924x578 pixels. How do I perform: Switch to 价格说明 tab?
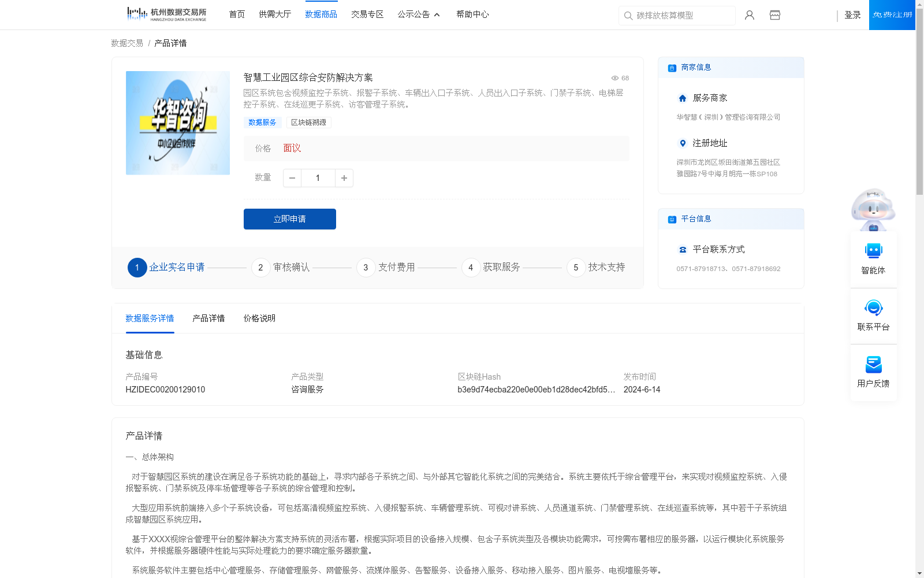click(259, 318)
